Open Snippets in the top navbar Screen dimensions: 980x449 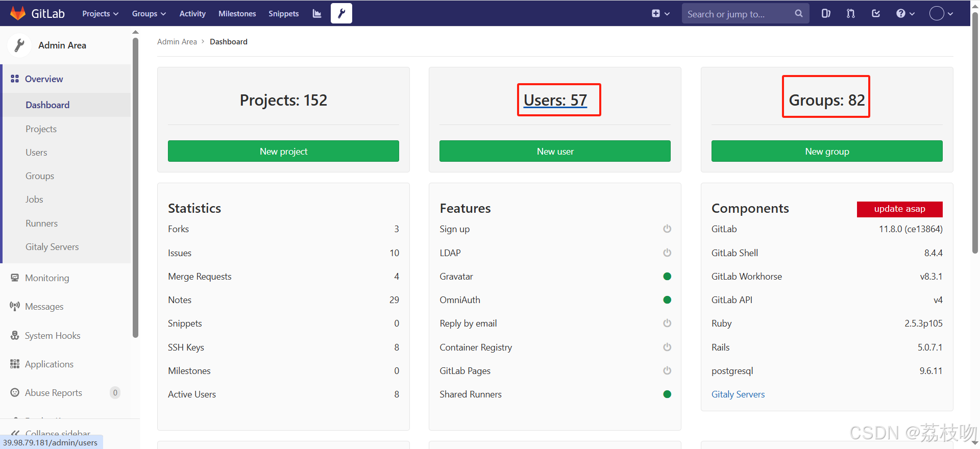(284, 14)
